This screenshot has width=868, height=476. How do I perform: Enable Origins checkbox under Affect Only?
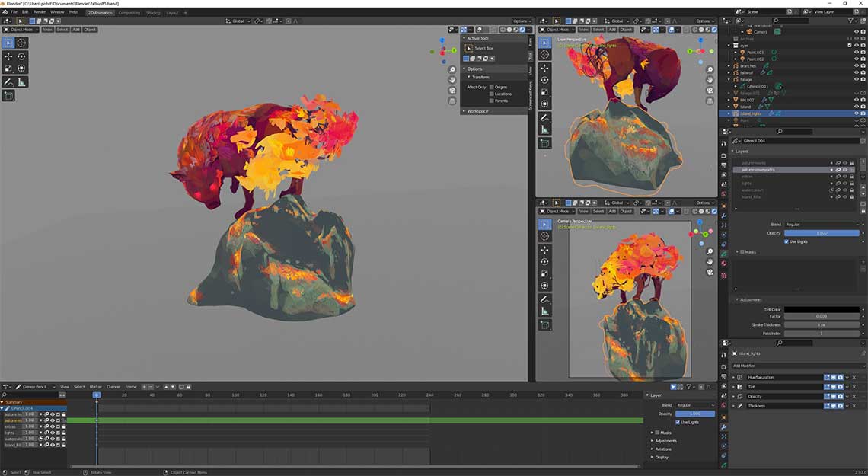click(x=492, y=87)
